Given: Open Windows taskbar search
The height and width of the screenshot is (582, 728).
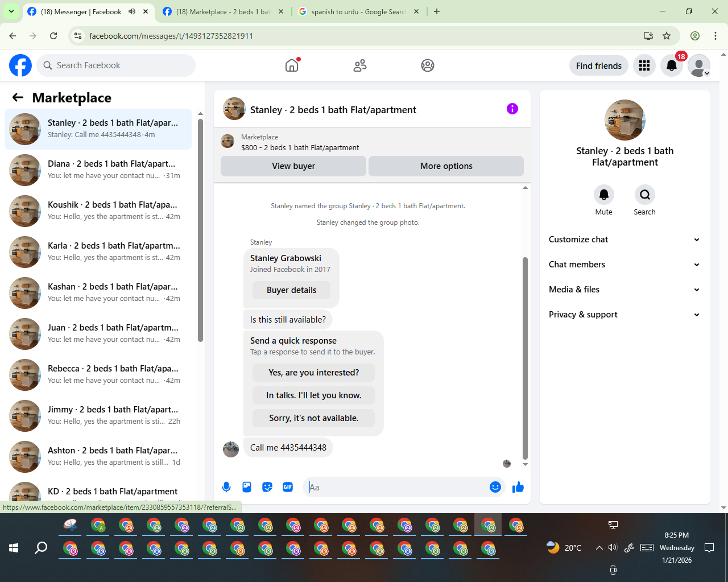Looking at the screenshot, I should pos(41,548).
